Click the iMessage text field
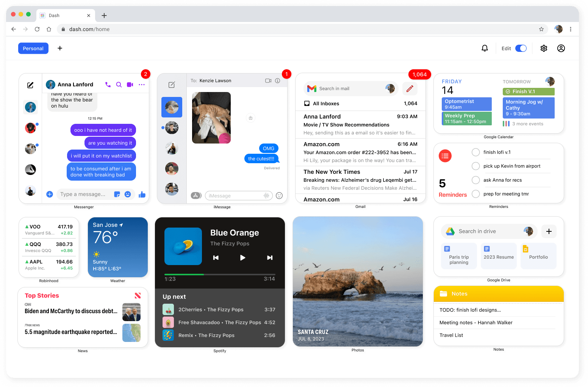 tap(238, 195)
